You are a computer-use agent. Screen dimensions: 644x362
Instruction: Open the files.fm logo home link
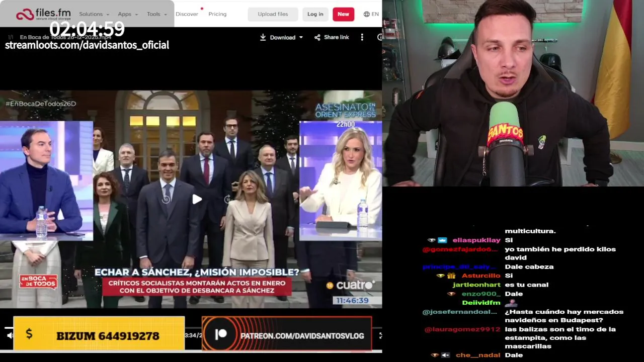[43, 14]
